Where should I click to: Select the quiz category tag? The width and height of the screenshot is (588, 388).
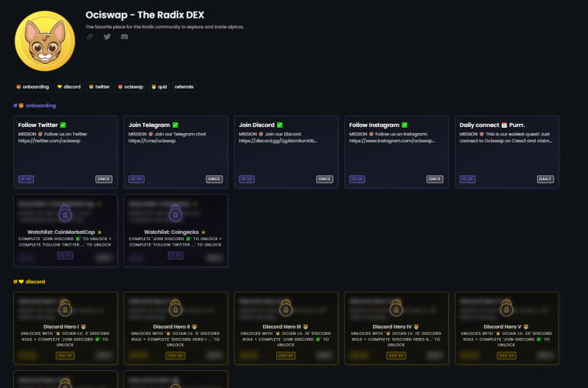tap(159, 87)
